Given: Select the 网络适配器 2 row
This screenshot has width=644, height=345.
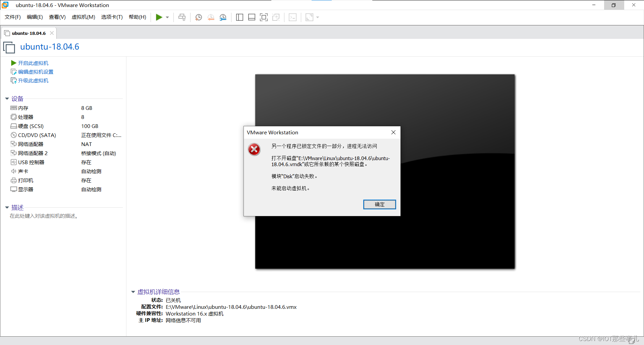Looking at the screenshot, I should tap(66, 153).
